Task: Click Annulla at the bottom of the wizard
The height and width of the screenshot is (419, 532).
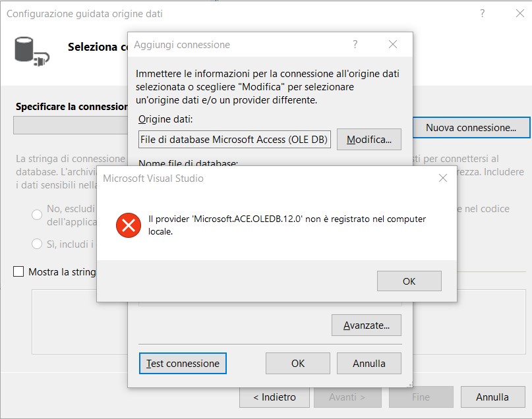Action: click(492, 397)
